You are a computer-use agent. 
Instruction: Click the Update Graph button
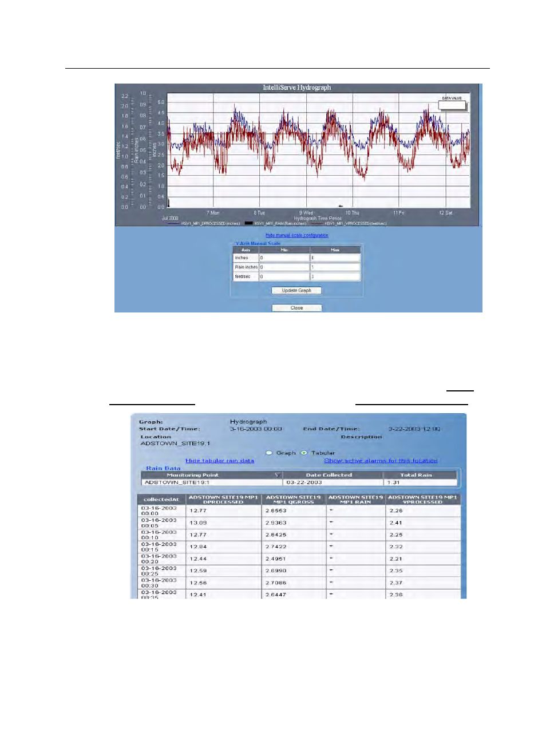[x=296, y=291]
